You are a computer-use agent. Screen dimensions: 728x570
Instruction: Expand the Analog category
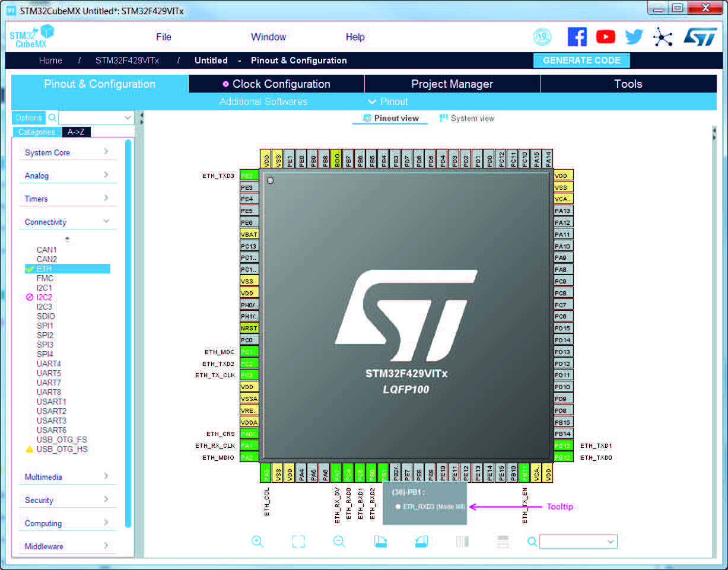tap(66, 176)
